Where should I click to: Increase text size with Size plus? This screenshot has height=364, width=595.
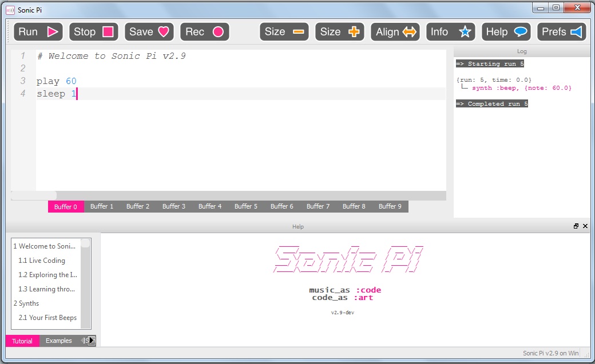click(x=340, y=32)
